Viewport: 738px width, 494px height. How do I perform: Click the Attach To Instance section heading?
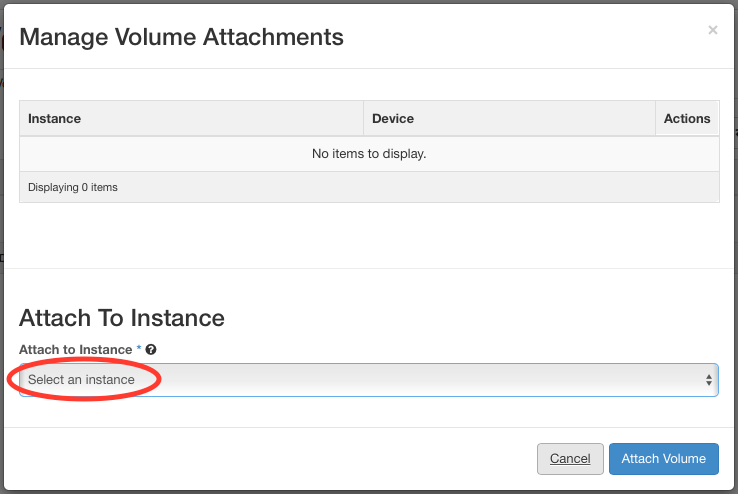(x=122, y=318)
